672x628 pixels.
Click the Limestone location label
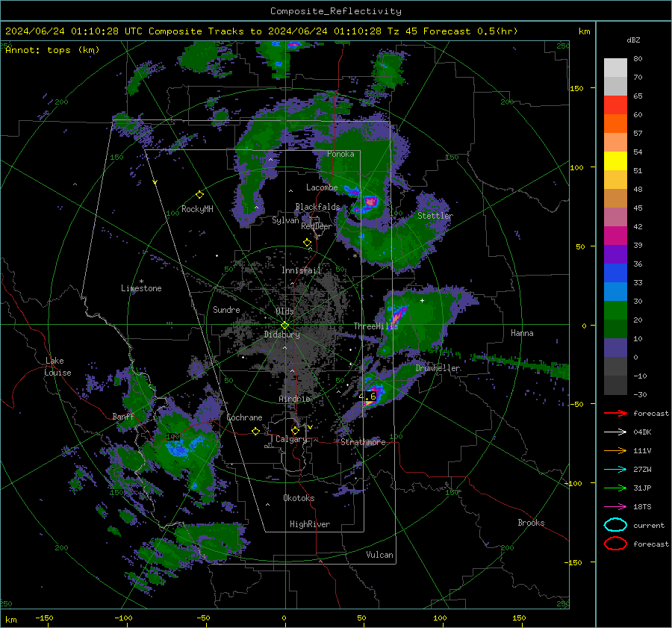coord(141,288)
